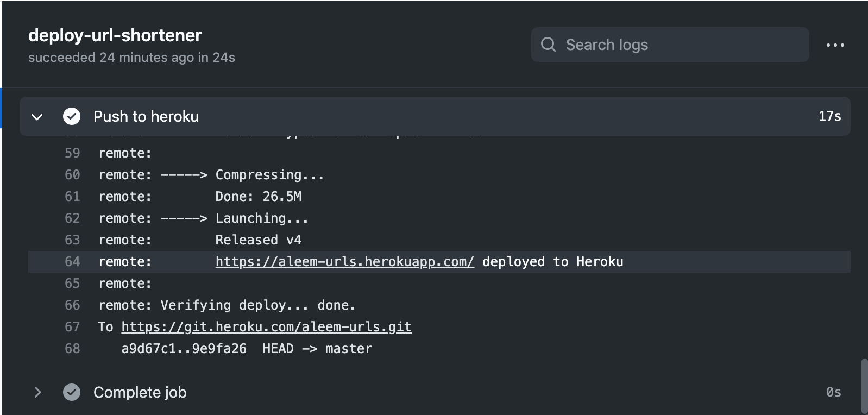Select log line number 66

point(72,305)
